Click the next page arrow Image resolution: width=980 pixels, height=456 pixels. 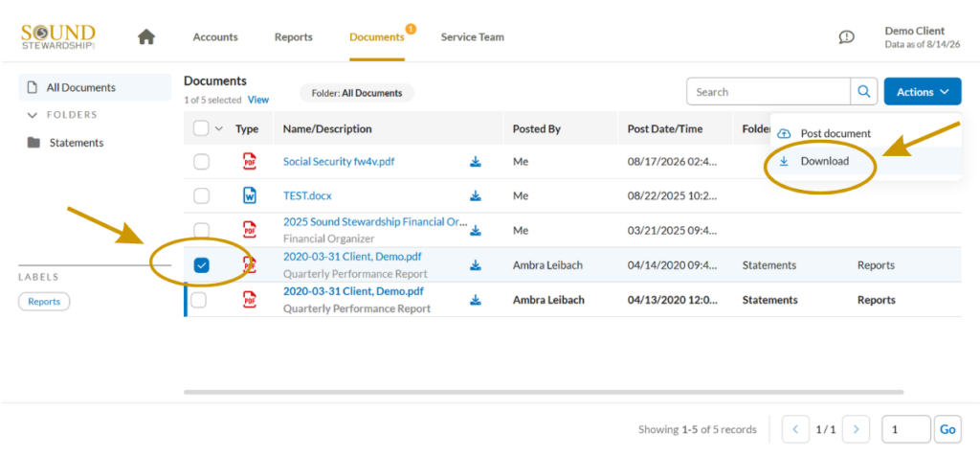[x=857, y=429]
